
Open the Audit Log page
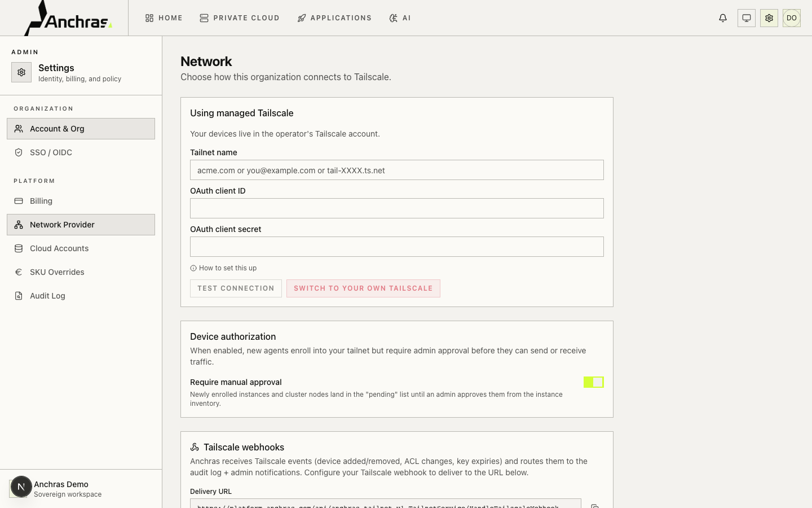tap(81, 296)
